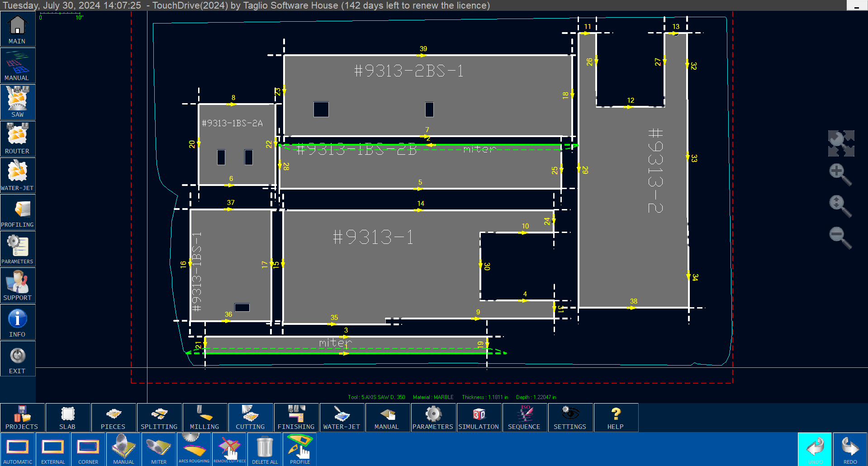
Task: Click the EXIT power icon
Action: pyautogui.click(x=18, y=359)
